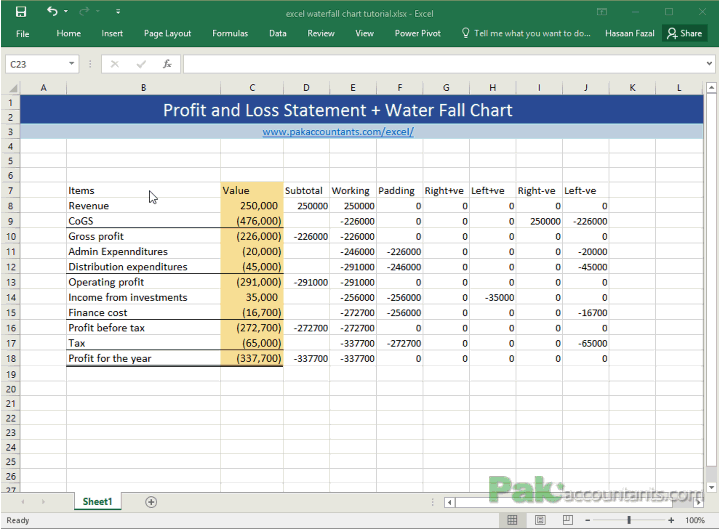Select the CoGS cell

[143, 221]
